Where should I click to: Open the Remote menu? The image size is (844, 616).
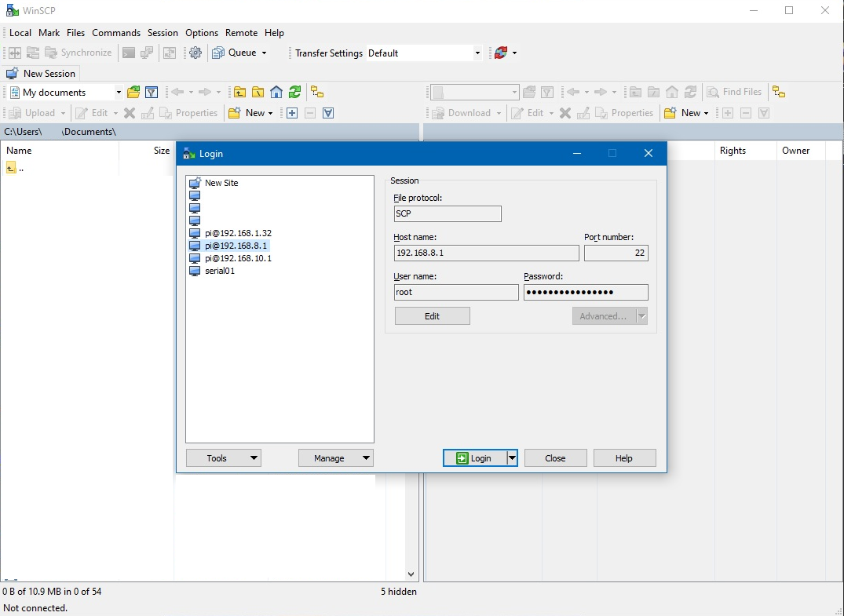tap(241, 33)
